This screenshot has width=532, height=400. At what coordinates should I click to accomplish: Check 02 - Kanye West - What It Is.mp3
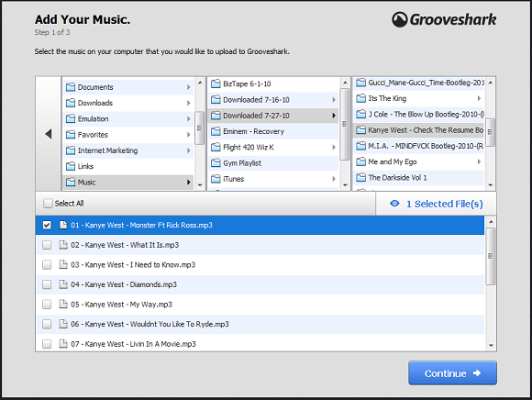click(47, 245)
